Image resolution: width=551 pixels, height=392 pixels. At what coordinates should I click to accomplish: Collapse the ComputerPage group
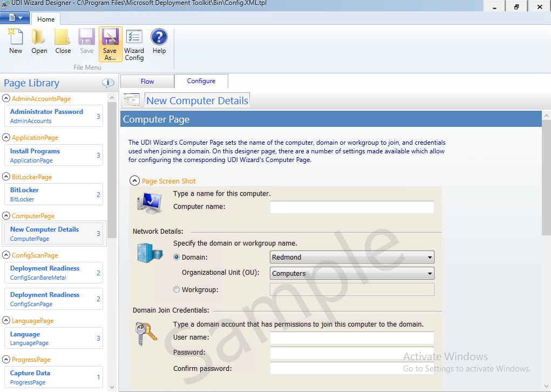(6, 215)
